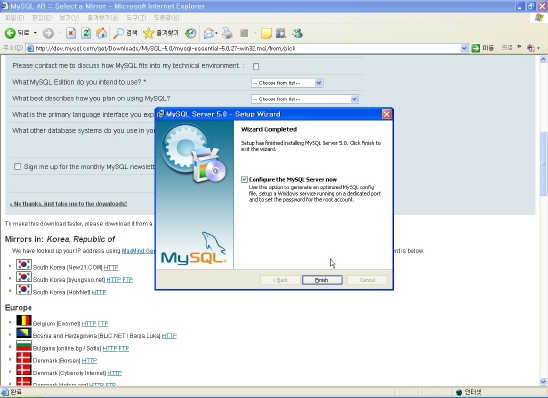548x398 pixels.
Task: Click the yellow note toolbar icon
Action: [x=266, y=33]
